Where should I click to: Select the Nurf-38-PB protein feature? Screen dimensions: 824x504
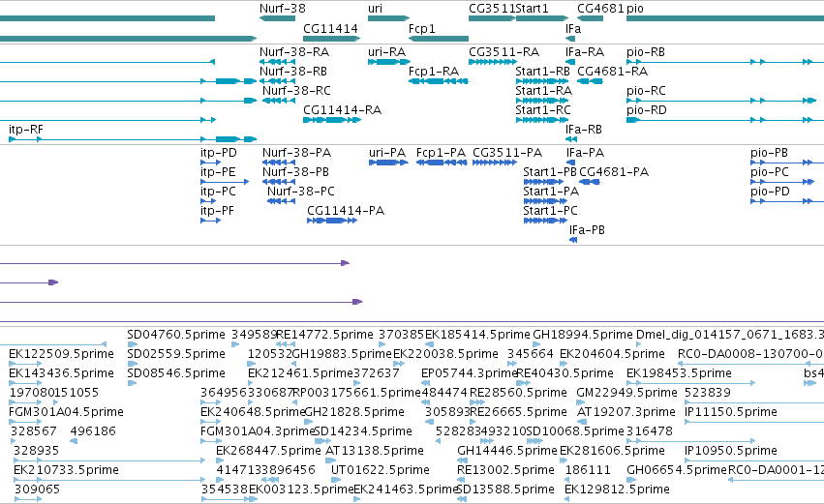[279, 182]
